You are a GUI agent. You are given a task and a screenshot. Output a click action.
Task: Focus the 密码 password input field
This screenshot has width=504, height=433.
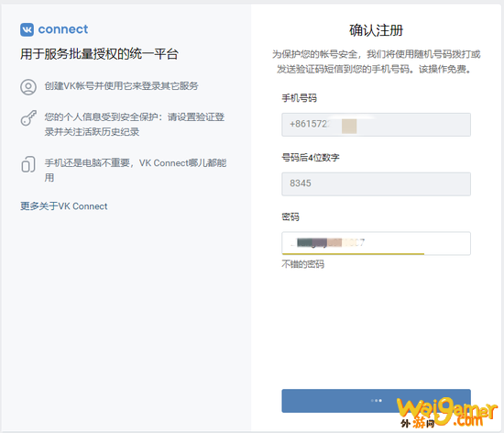pyautogui.click(x=376, y=243)
